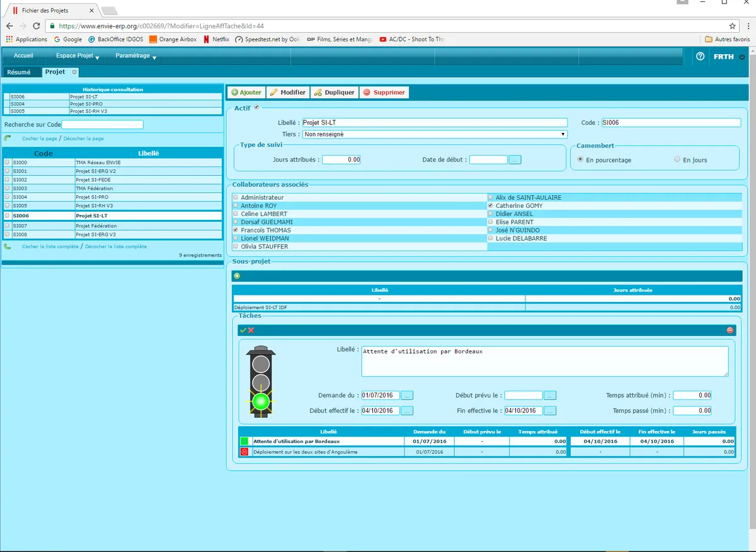This screenshot has height=552, width=756.
Task: Switch to the Résumé tab
Action: [19, 72]
